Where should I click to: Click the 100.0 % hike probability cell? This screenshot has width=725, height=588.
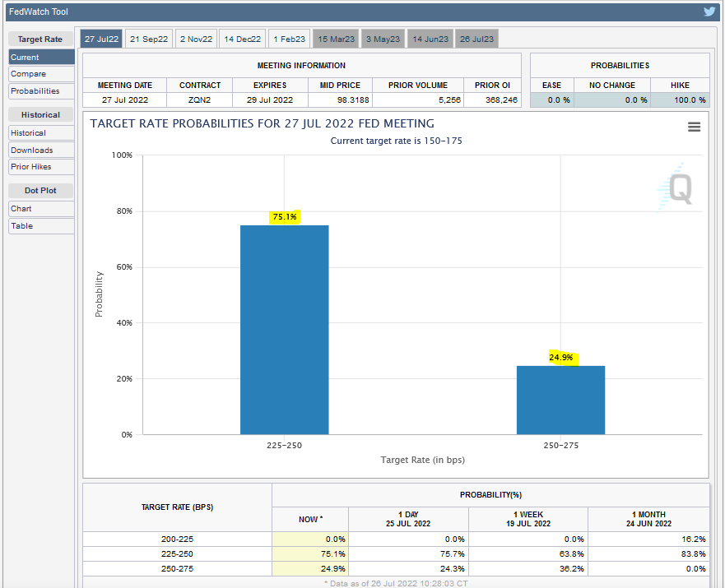pyautogui.click(x=680, y=100)
